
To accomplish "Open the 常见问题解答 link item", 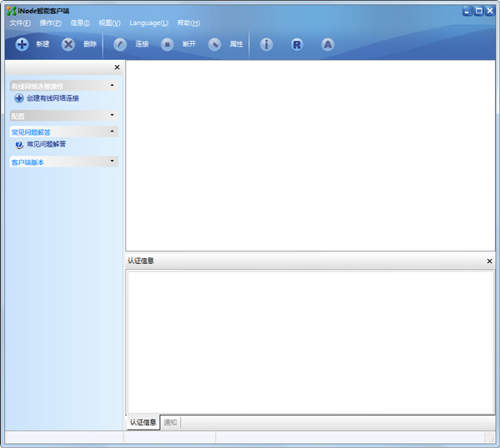I will (46, 144).
